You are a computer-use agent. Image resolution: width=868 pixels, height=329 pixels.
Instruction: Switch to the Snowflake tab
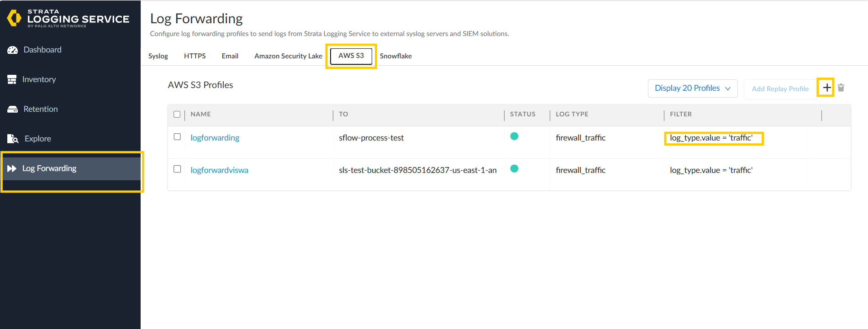click(x=396, y=56)
